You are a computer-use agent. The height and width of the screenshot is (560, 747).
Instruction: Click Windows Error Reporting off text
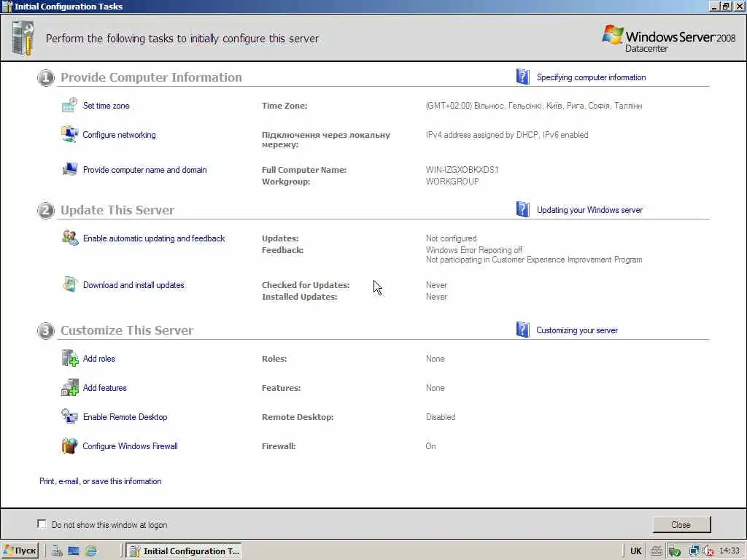474,250
